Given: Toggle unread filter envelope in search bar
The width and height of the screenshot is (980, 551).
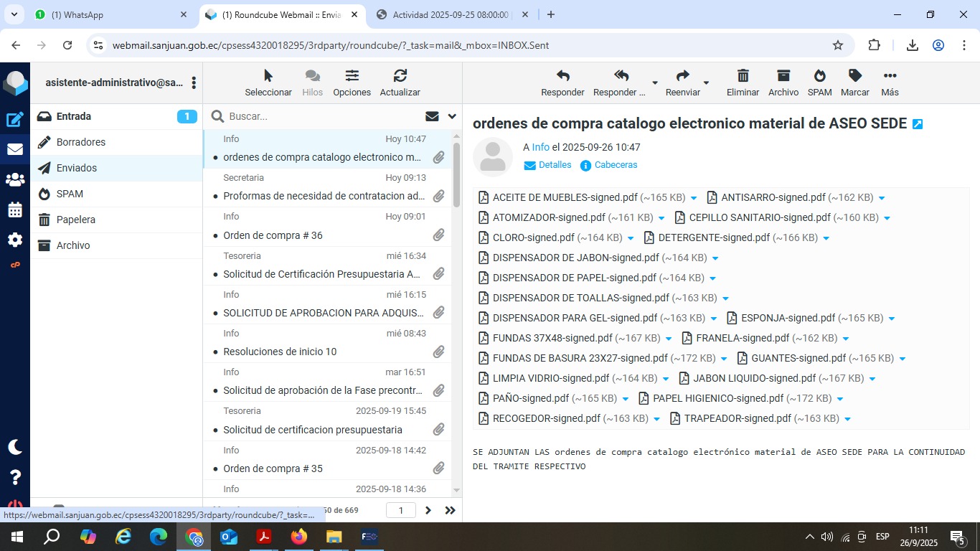Looking at the screenshot, I should pyautogui.click(x=432, y=116).
